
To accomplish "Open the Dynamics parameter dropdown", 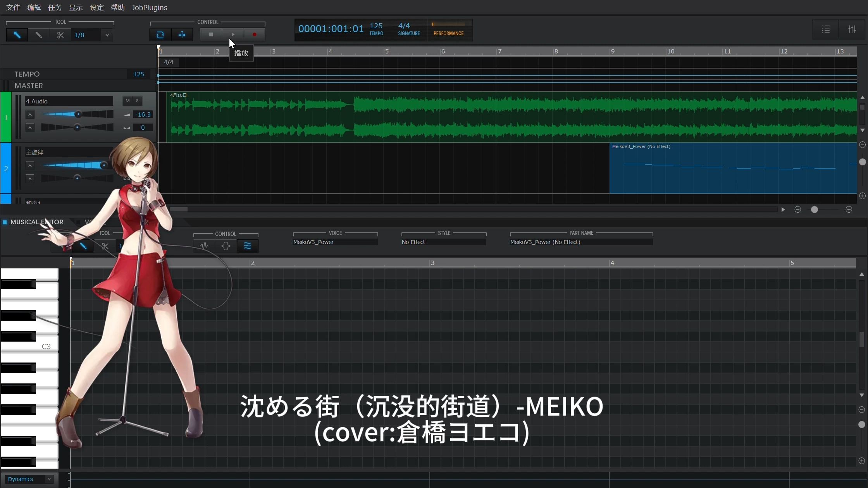I will (x=29, y=479).
